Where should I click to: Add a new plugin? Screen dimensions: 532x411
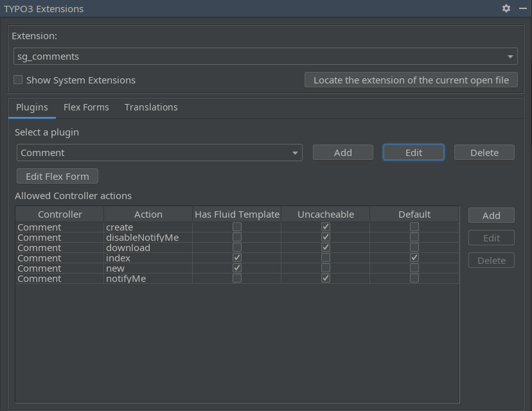[342, 153]
